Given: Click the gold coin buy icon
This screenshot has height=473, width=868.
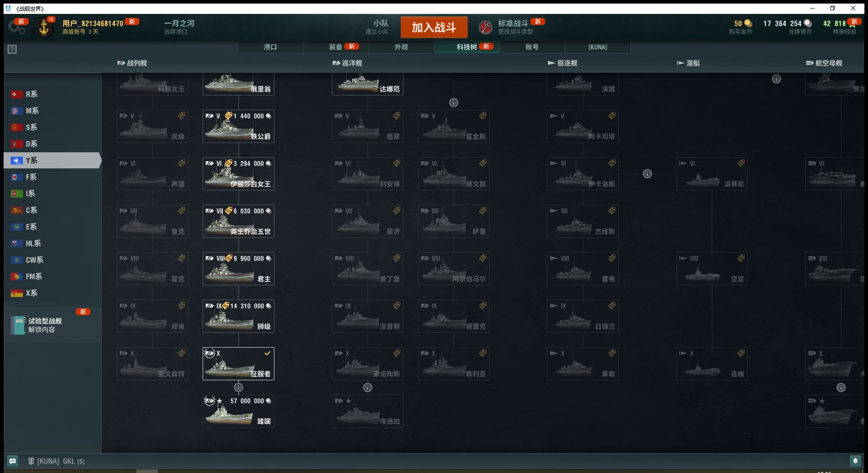Looking at the screenshot, I should point(748,23).
